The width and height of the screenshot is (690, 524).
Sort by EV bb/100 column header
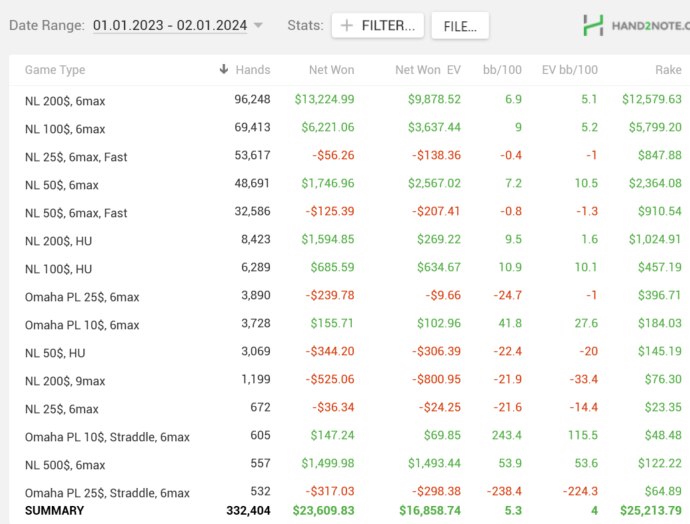click(x=569, y=70)
